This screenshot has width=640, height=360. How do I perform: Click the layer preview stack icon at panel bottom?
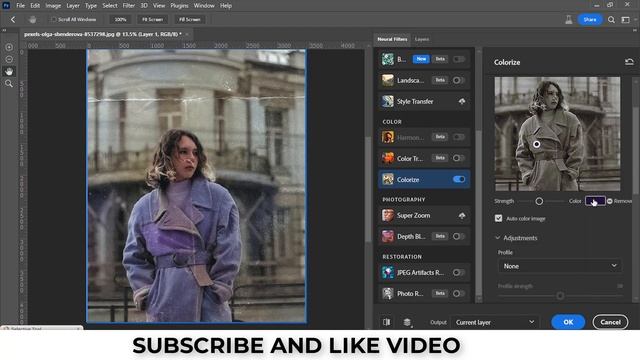[x=407, y=322]
